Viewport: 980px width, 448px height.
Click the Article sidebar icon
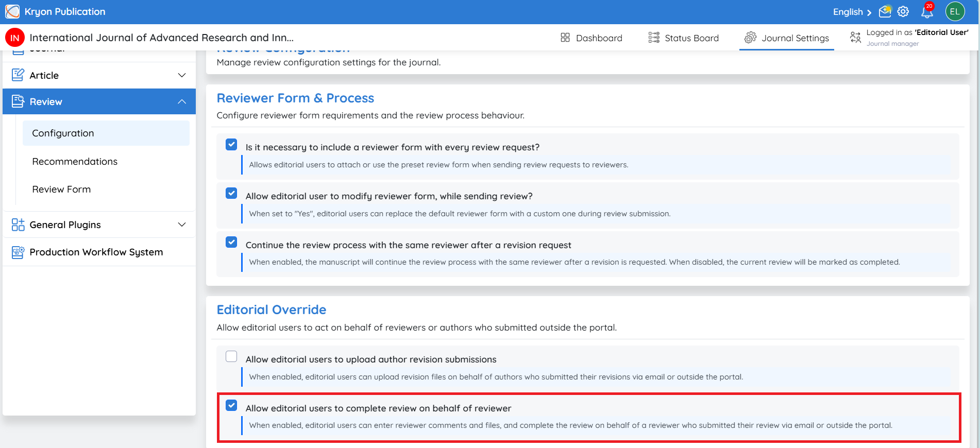pos(18,75)
